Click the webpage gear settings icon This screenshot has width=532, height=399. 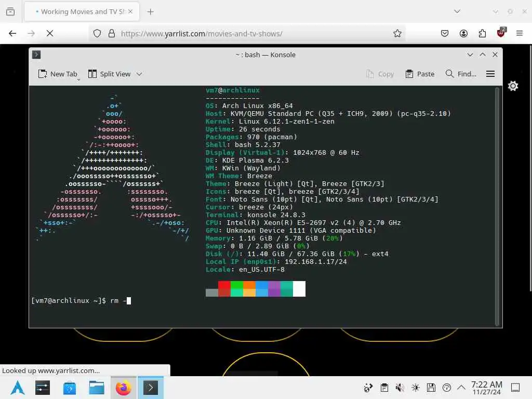pyautogui.click(x=513, y=86)
